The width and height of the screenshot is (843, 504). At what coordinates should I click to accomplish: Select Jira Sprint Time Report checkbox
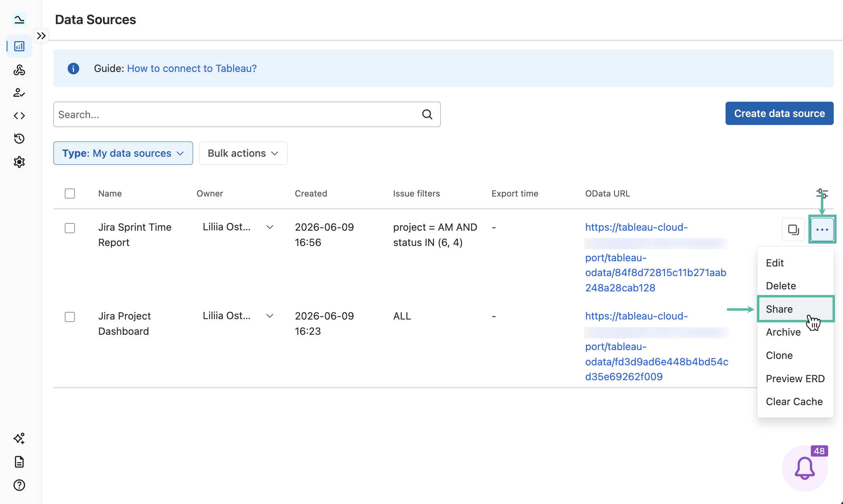(70, 228)
